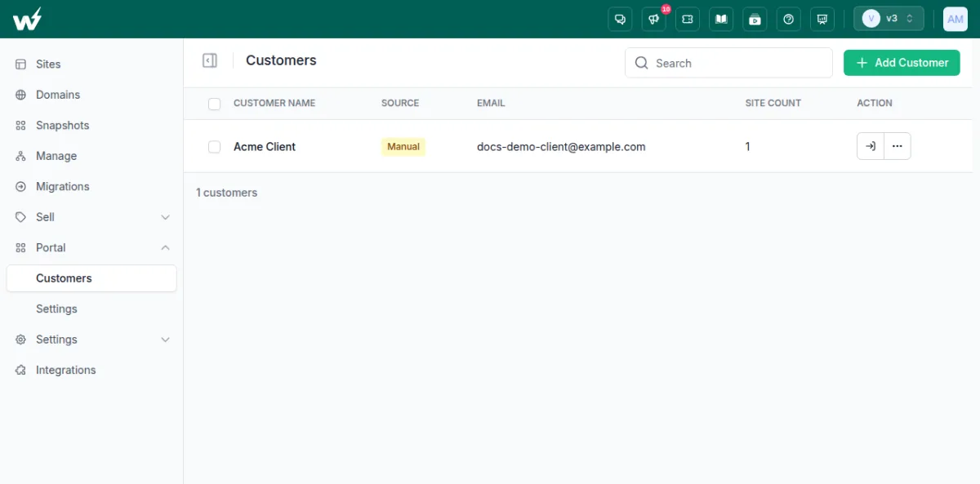
Task: Click the Domains globe icon
Action: point(21,95)
